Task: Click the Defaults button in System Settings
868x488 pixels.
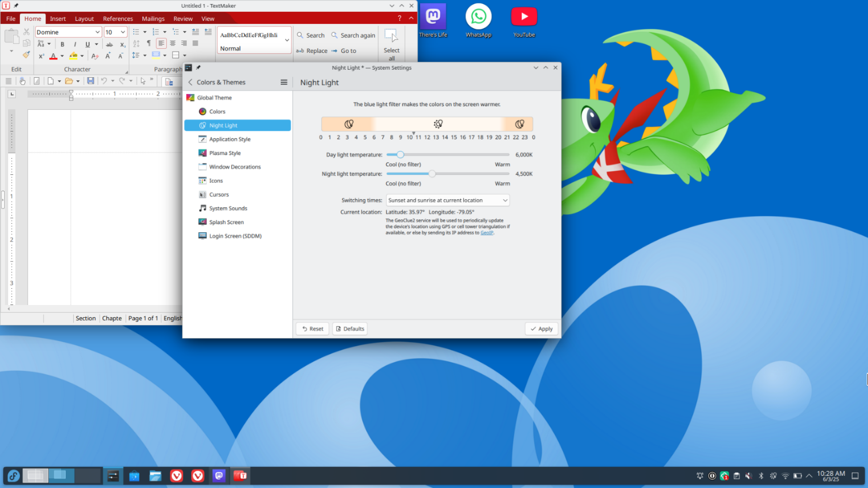Action: 350,329
